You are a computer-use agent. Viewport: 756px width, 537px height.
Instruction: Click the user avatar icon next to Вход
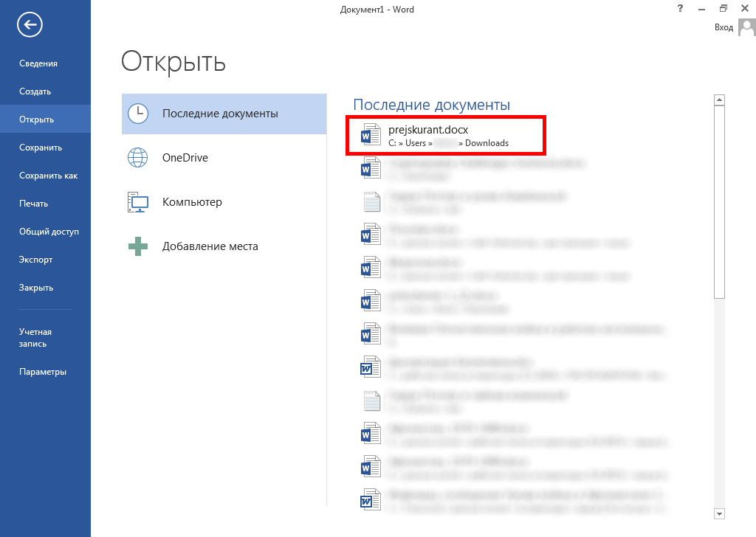[746, 27]
